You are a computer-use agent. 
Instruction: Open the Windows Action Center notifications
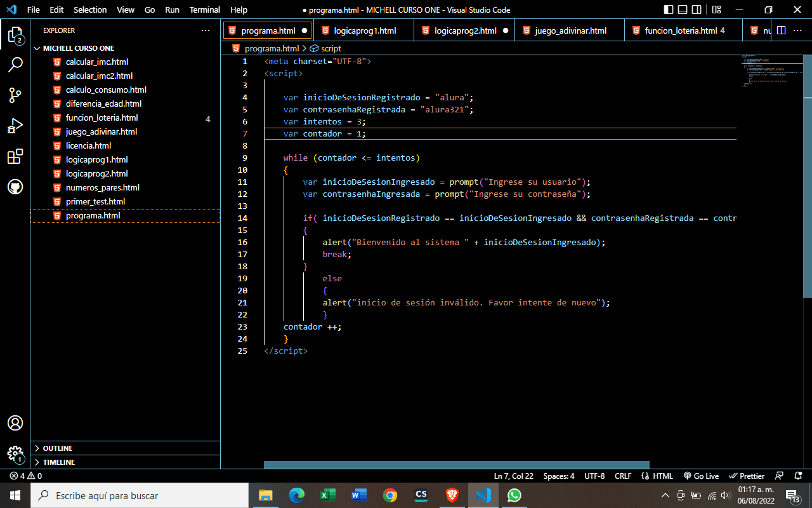point(793,495)
